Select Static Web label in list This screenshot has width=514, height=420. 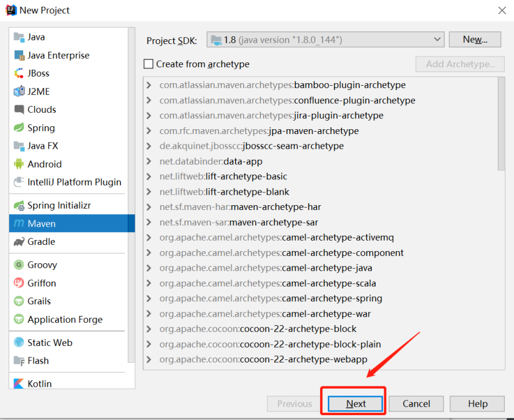tap(50, 342)
